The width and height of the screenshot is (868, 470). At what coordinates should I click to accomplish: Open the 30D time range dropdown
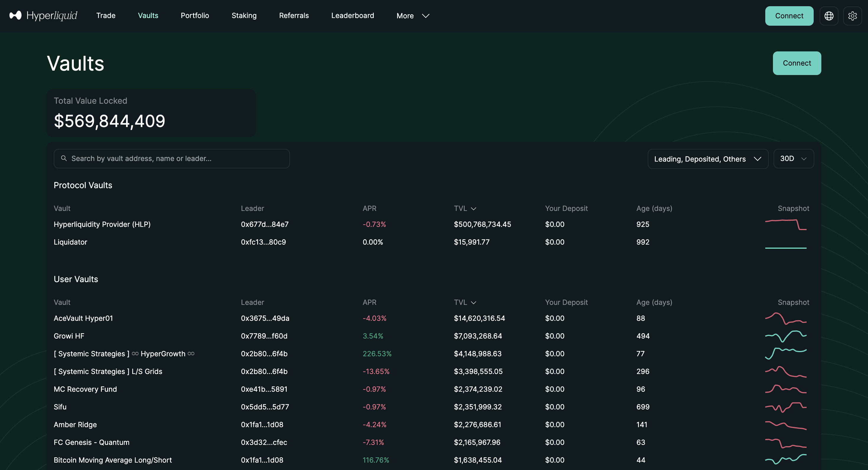(793, 158)
